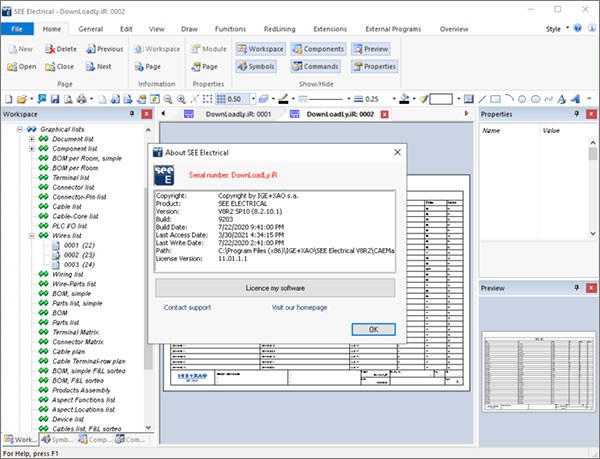Image resolution: width=600 pixels, height=459 pixels.
Task: Pin the Workspace panel with pushpin icon
Action: (x=133, y=115)
